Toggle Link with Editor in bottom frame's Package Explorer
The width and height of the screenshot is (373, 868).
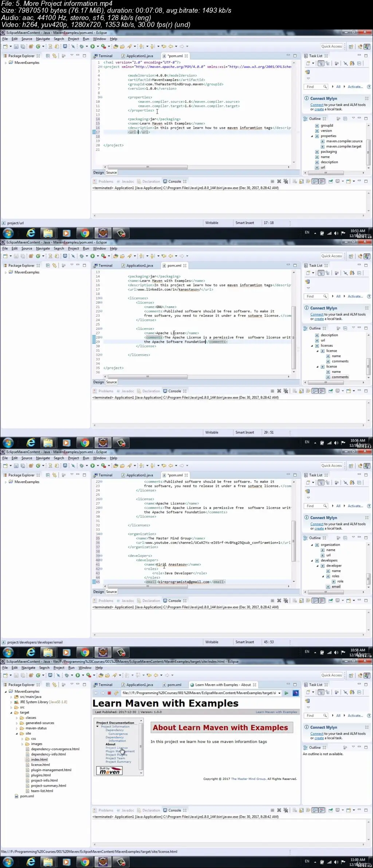click(x=55, y=685)
